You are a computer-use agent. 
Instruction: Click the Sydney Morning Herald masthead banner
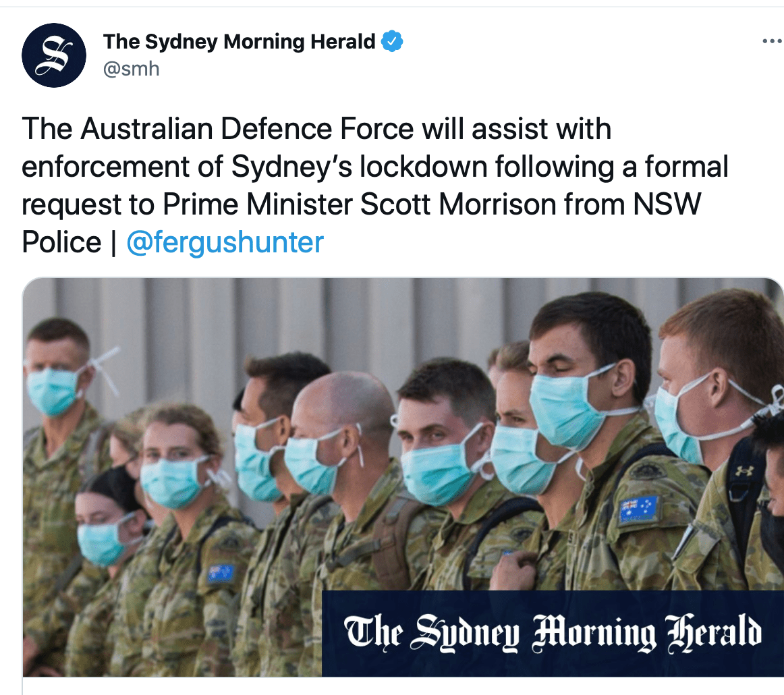(x=553, y=634)
